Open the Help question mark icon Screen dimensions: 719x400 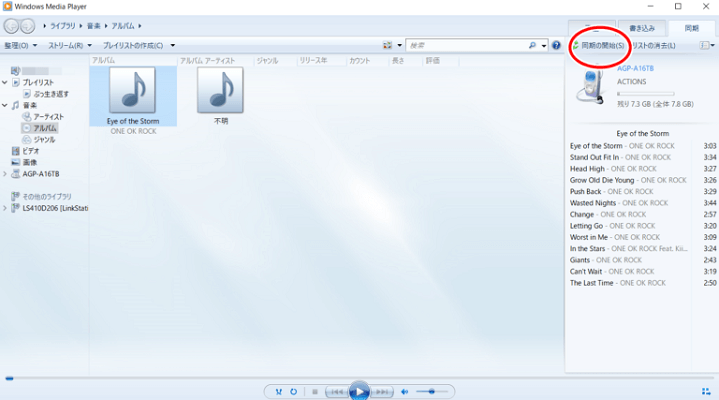point(556,45)
